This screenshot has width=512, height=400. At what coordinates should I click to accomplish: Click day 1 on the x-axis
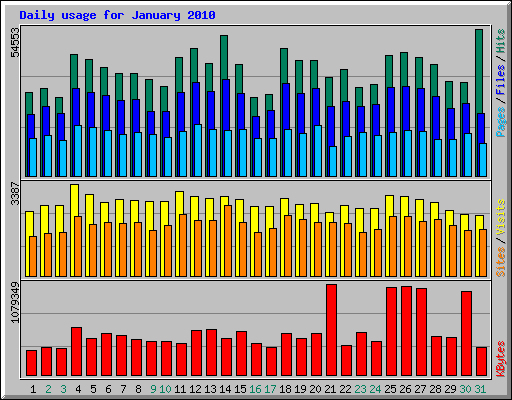tap(33, 389)
